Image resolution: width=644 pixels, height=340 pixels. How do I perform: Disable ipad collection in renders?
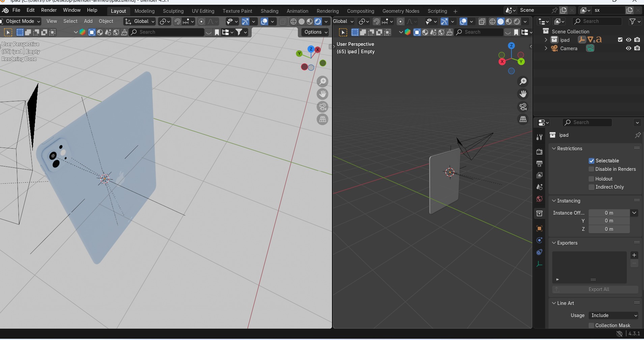click(637, 40)
